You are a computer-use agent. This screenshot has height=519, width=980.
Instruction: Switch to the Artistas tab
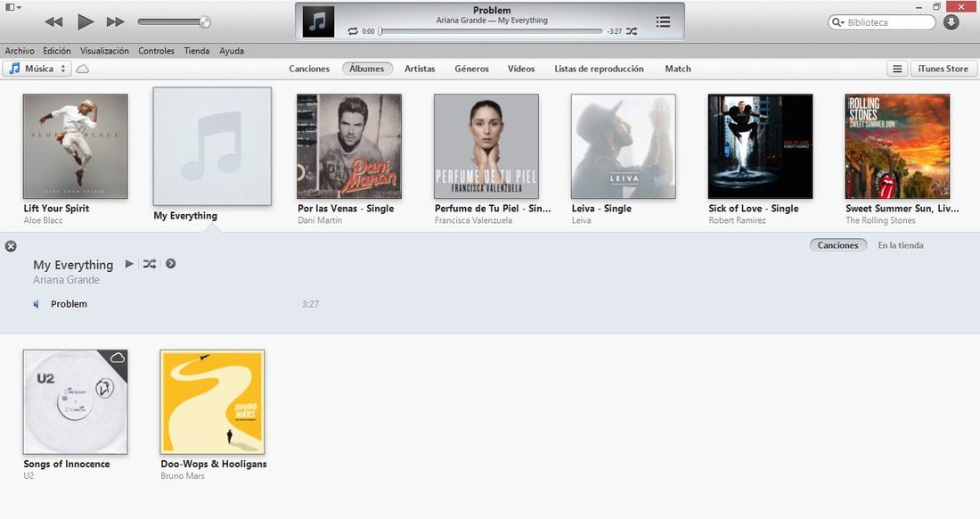(x=420, y=69)
